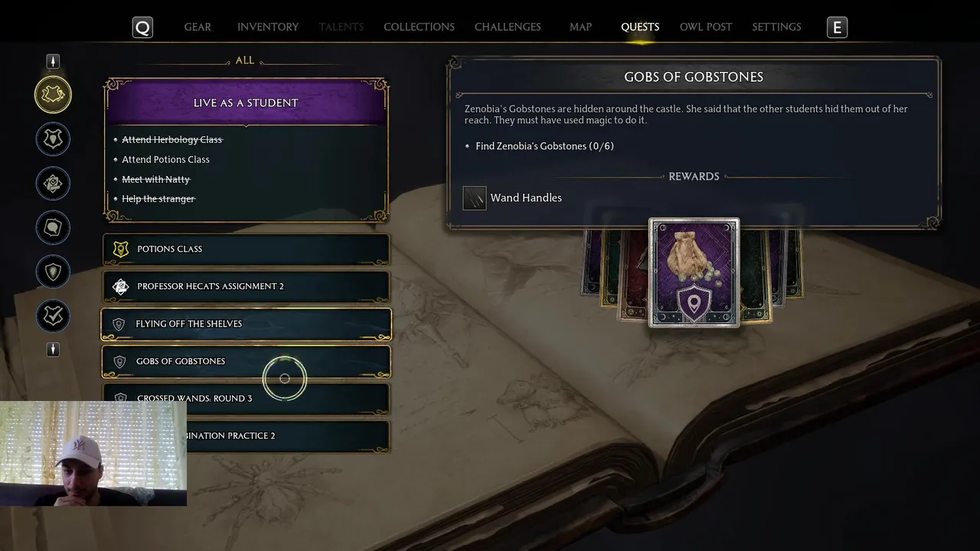980x551 pixels.
Task: Click the Gobs of Gobstones quest card
Action: 246,361
